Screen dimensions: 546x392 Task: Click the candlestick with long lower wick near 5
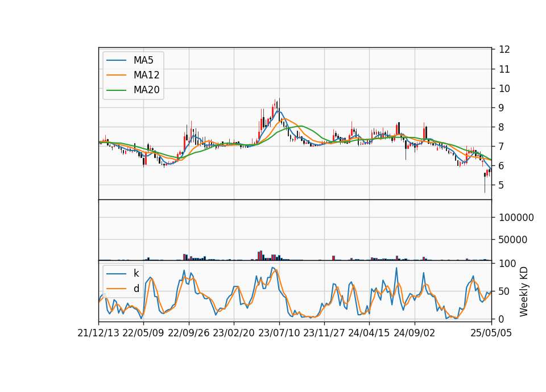(485, 182)
